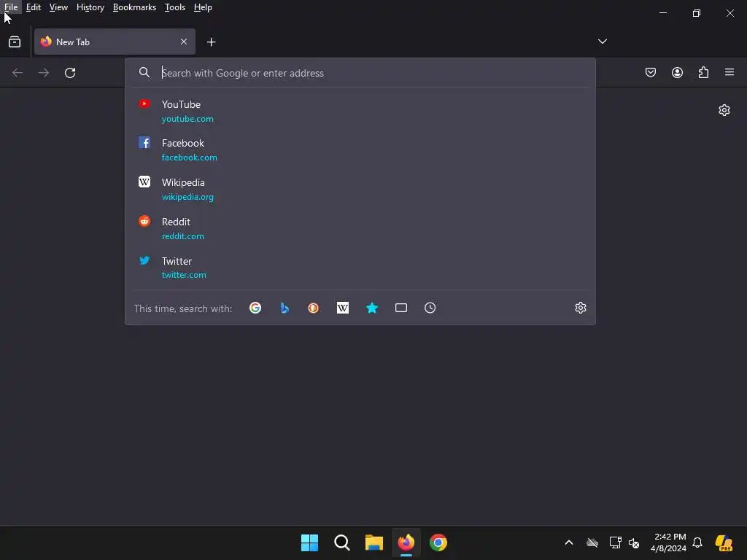Switch to the New Tab tab

coord(115,42)
